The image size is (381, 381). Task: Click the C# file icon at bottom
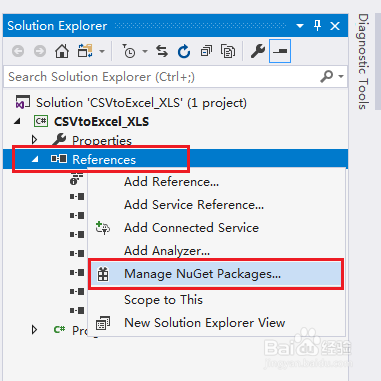(x=59, y=329)
